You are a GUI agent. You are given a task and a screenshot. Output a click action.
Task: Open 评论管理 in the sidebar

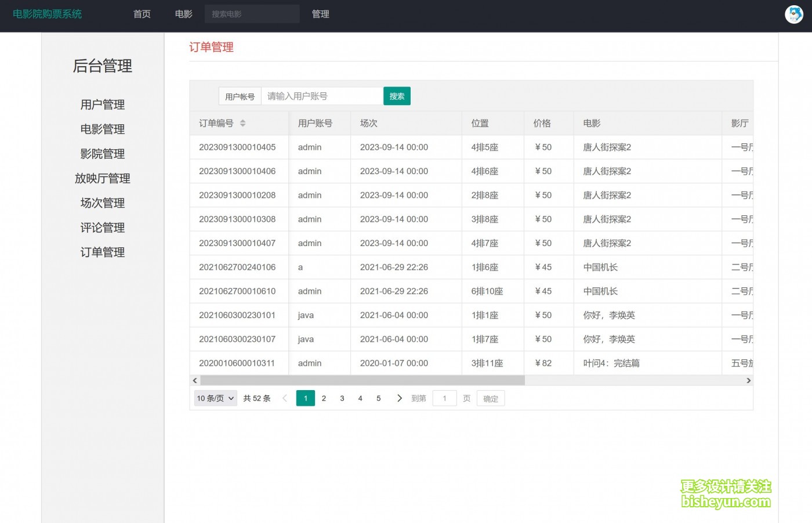(103, 228)
